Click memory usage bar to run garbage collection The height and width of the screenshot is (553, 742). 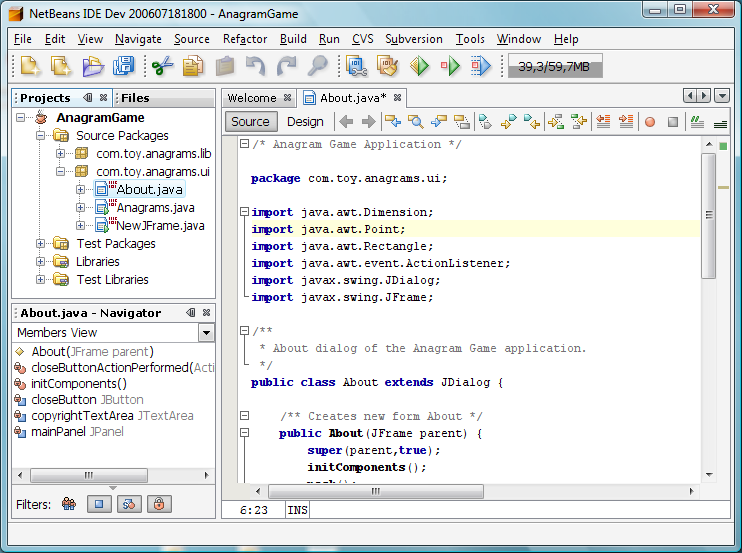pos(555,66)
